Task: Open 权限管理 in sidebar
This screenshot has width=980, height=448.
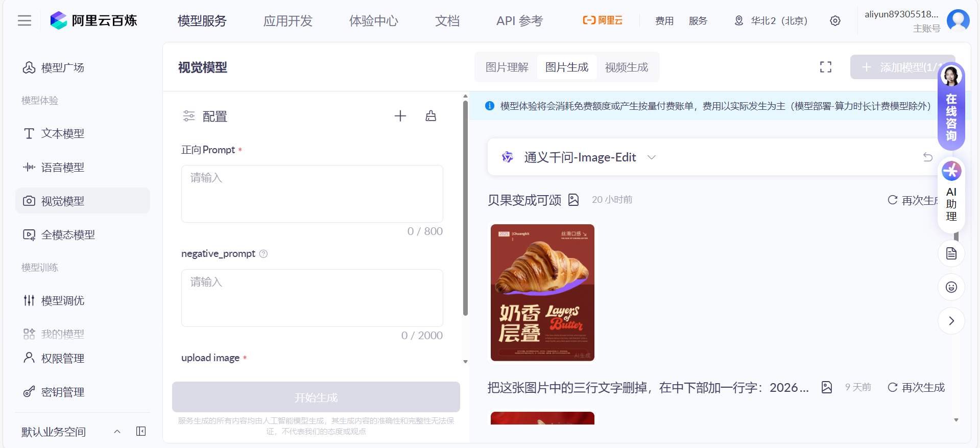Action: [83, 358]
